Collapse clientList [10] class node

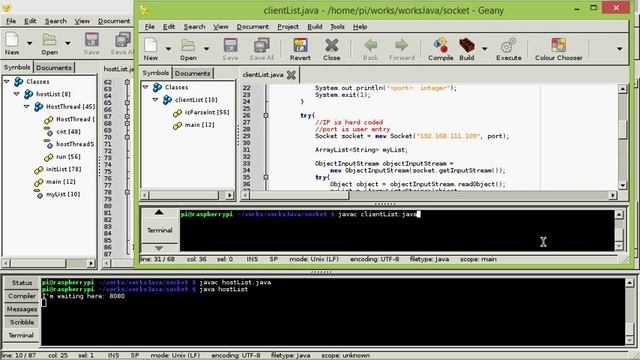156,100
